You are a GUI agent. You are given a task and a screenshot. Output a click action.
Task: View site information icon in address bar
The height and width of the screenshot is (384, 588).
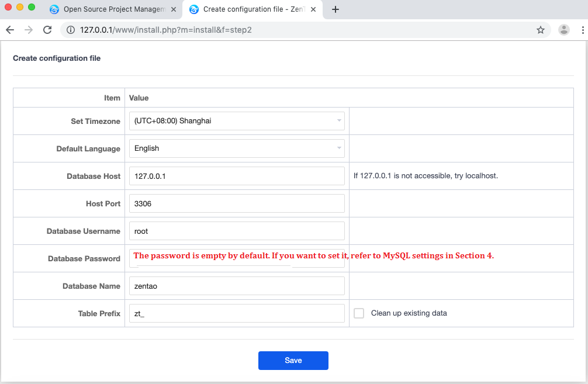(x=70, y=30)
